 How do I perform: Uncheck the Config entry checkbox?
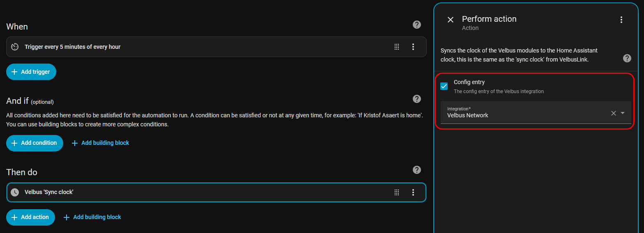pos(444,86)
